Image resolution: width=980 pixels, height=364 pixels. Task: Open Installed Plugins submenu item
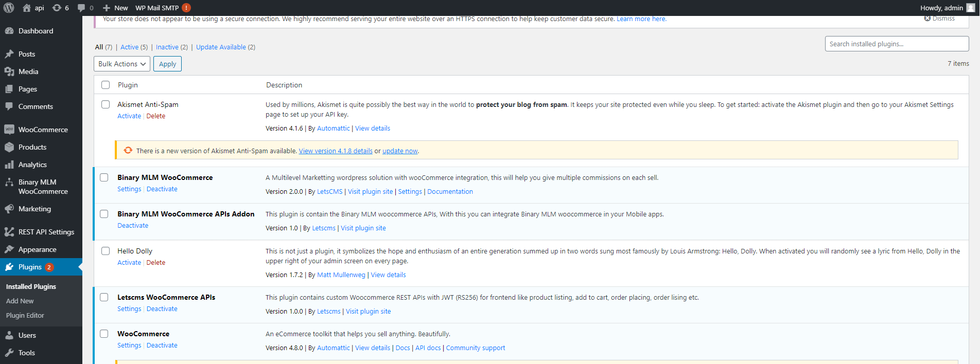(x=31, y=286)
